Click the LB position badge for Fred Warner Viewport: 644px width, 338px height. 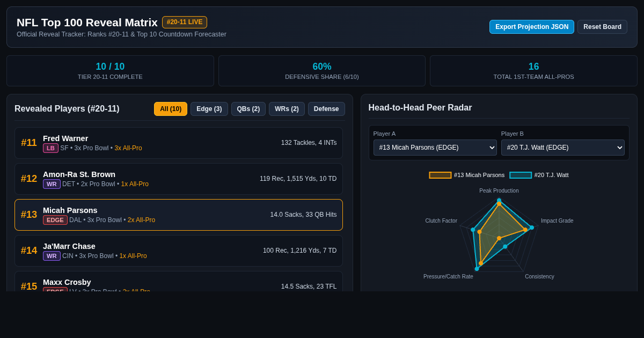click(x=50, y=148)
